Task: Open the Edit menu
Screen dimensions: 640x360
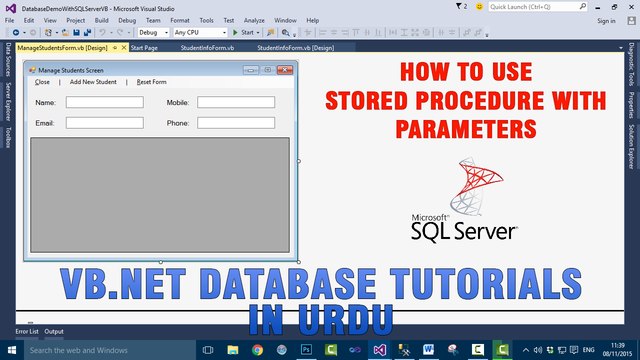Action: click(29, 20)
